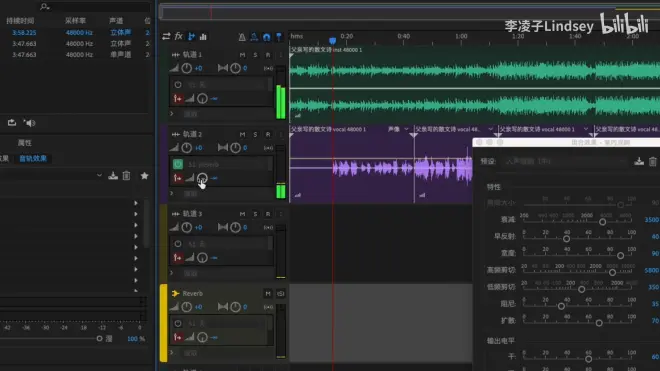The width and height of the screenshot is (660, 371).
Task: Click the active Sends view icon
Action: point(191,37)
